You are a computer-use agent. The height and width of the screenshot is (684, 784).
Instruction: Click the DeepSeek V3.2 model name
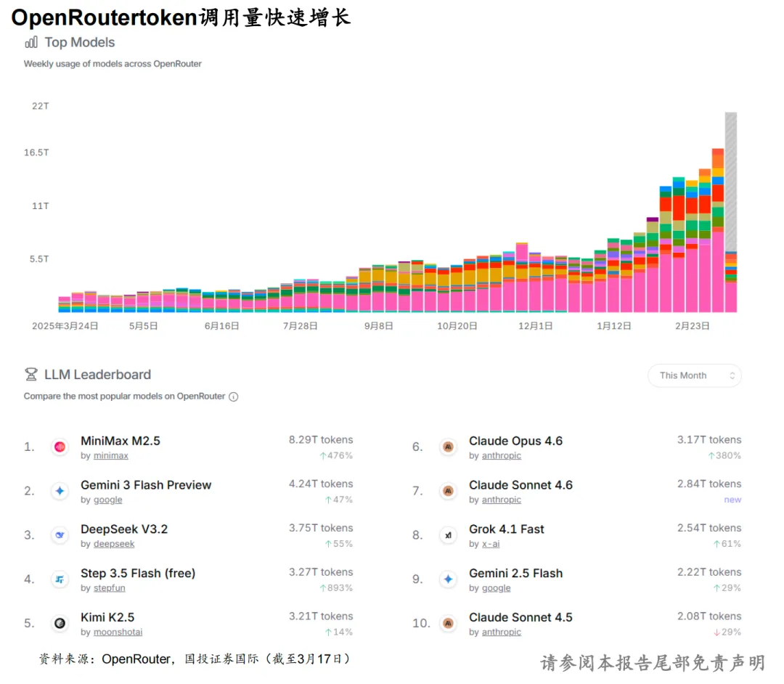tap(124, 529)
